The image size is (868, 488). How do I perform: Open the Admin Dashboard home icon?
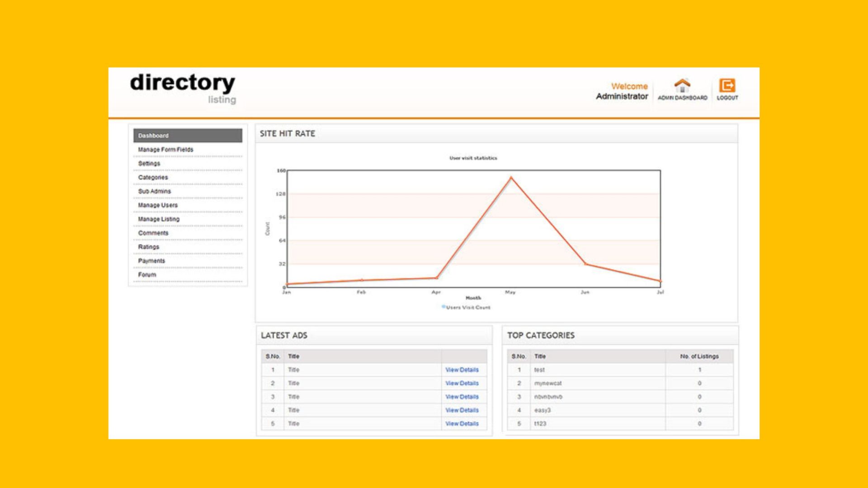(x=682, y=89)
